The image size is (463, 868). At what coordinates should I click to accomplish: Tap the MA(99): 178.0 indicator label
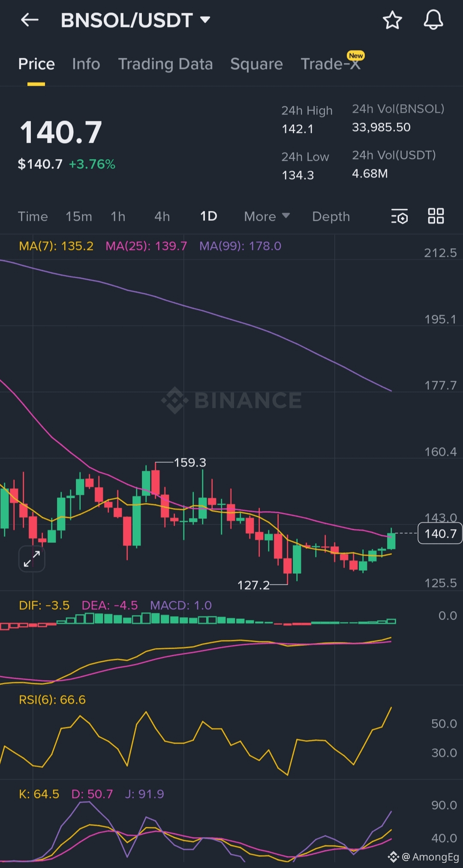[x=240, y=246]
